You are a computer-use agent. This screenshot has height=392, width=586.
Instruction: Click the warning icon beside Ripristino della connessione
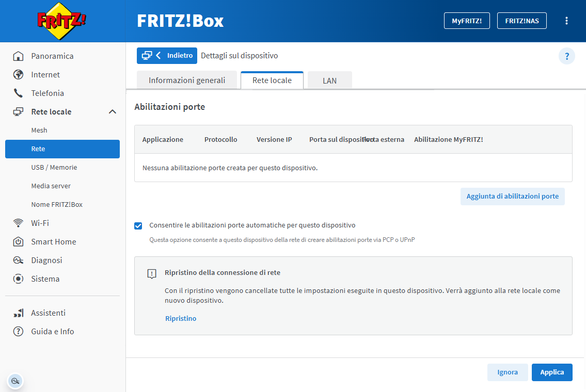point(152,274)
